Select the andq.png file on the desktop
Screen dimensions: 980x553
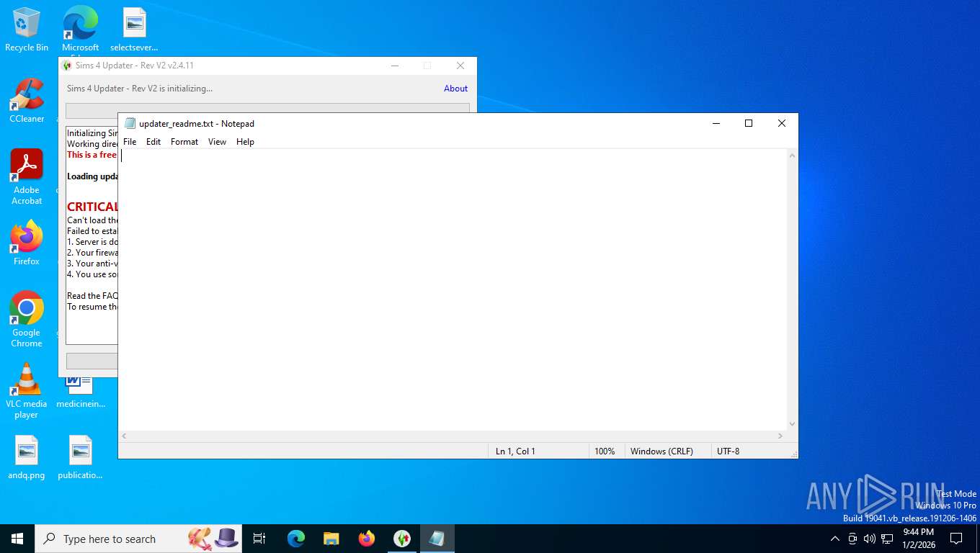click(27, 458)
